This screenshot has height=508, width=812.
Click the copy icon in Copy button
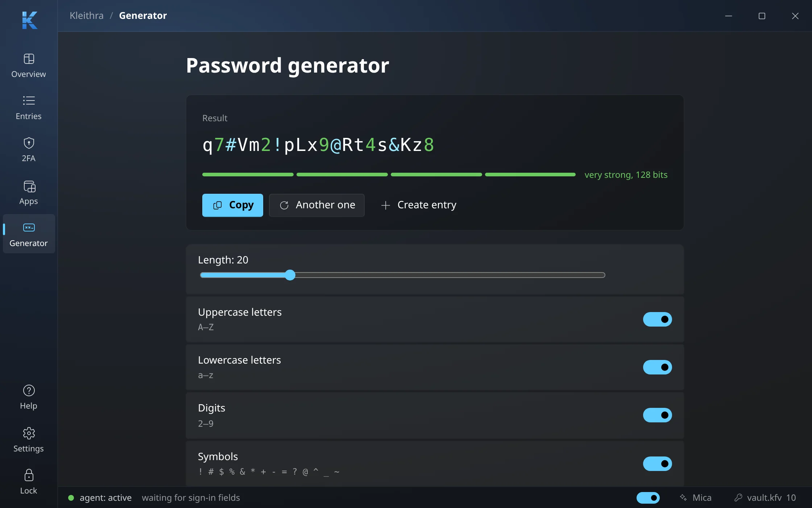[x=217, y=205]
